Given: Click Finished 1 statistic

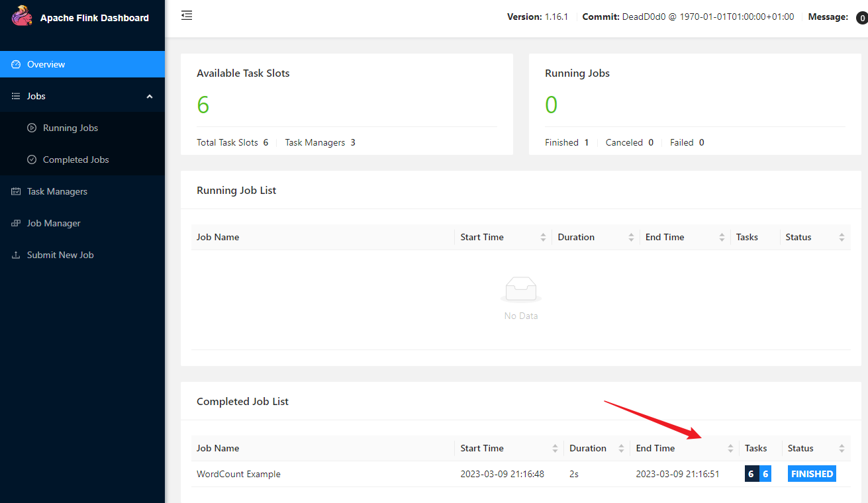Looking at the screenshot, I should [567, 142].
